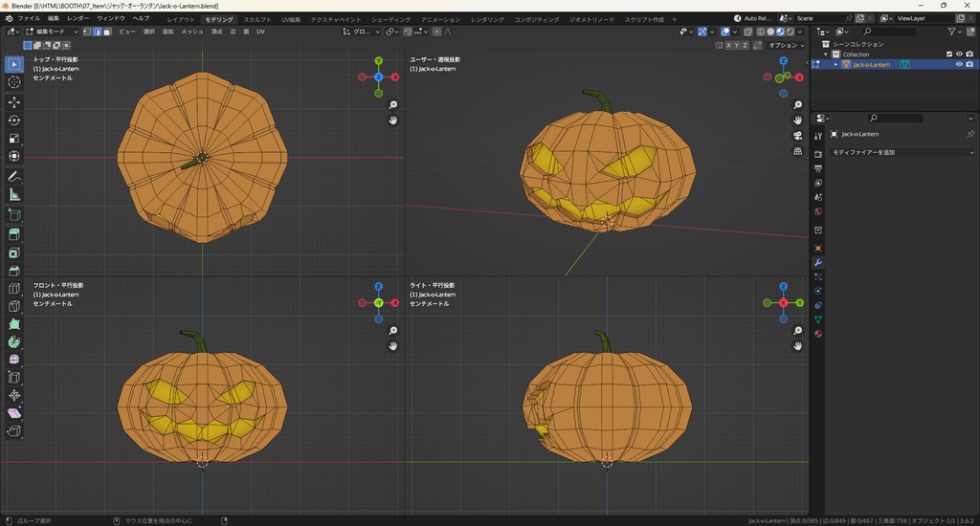Open the レンダー menu
The width and height of the screenshot is (980, 526).
(x=78, y=18)
